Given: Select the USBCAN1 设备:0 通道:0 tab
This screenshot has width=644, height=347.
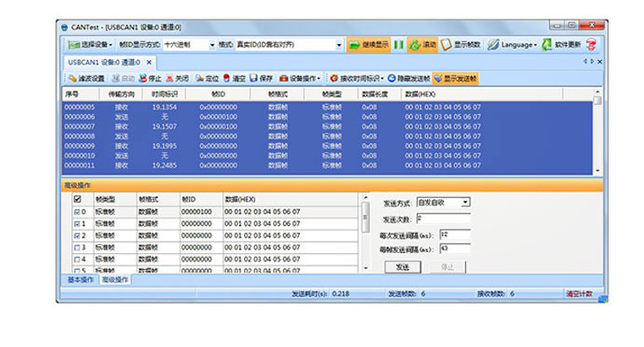Looking at the screenshot, I should [x=105, y=62].
